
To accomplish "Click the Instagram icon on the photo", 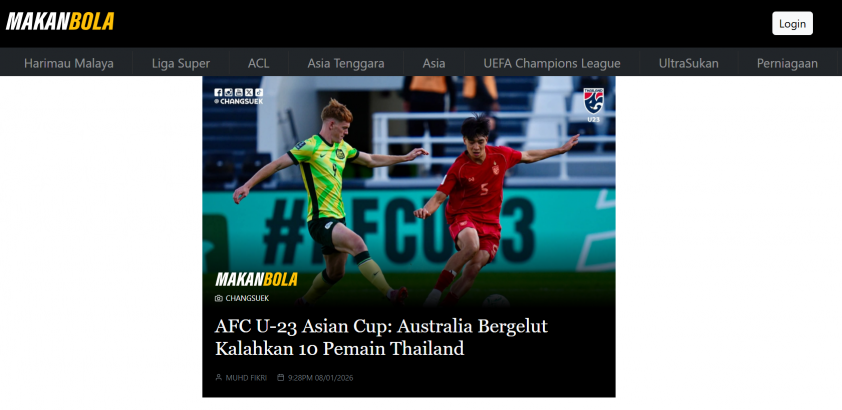I will click(x=228, y=92).
